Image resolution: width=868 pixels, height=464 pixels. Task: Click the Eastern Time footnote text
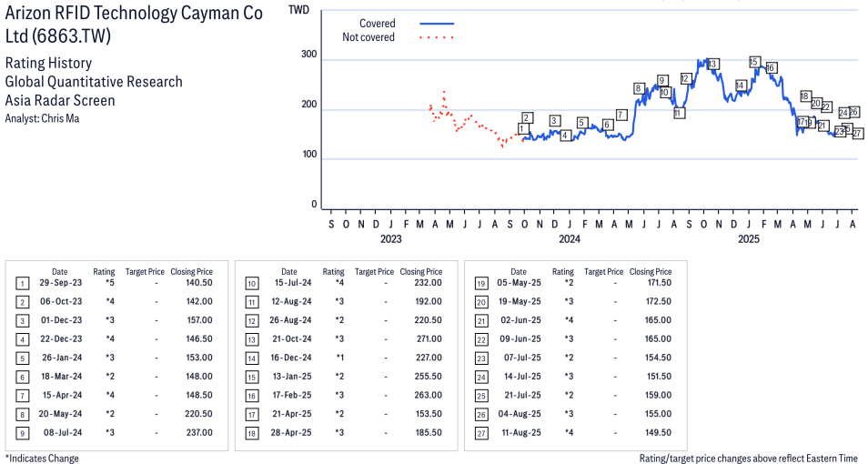pos(749,459)
